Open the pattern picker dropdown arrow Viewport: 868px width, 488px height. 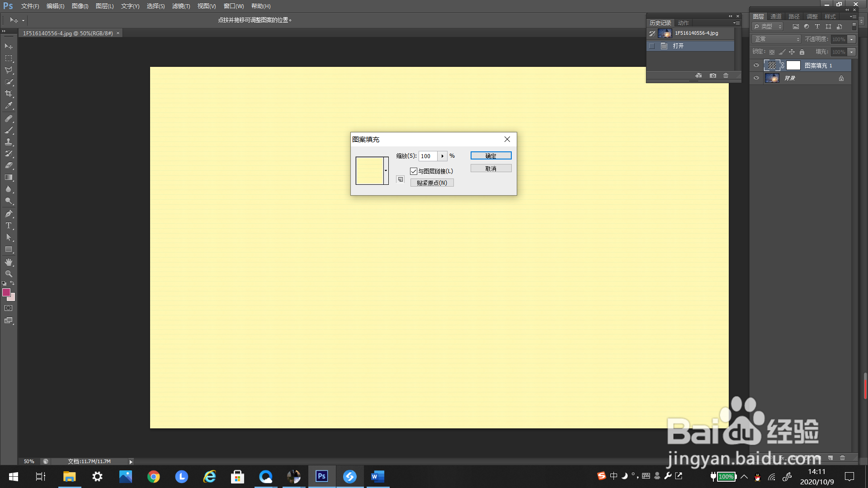pos(386,170)
